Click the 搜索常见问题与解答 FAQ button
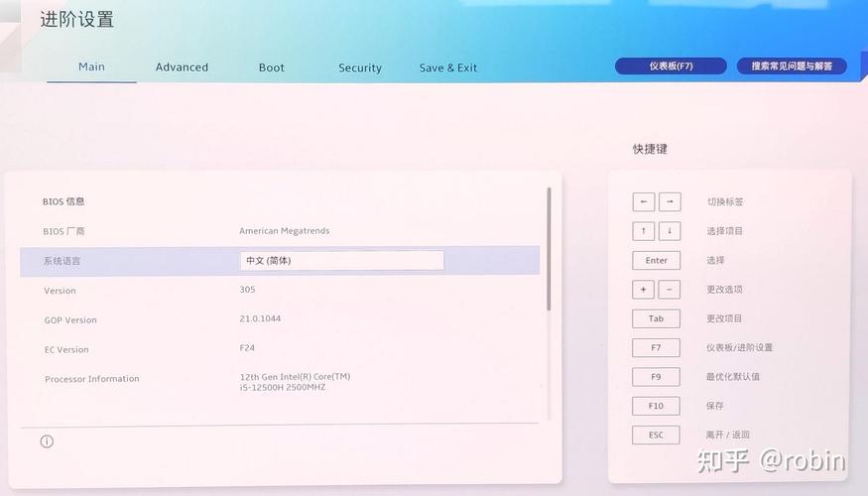 (792, 65)
